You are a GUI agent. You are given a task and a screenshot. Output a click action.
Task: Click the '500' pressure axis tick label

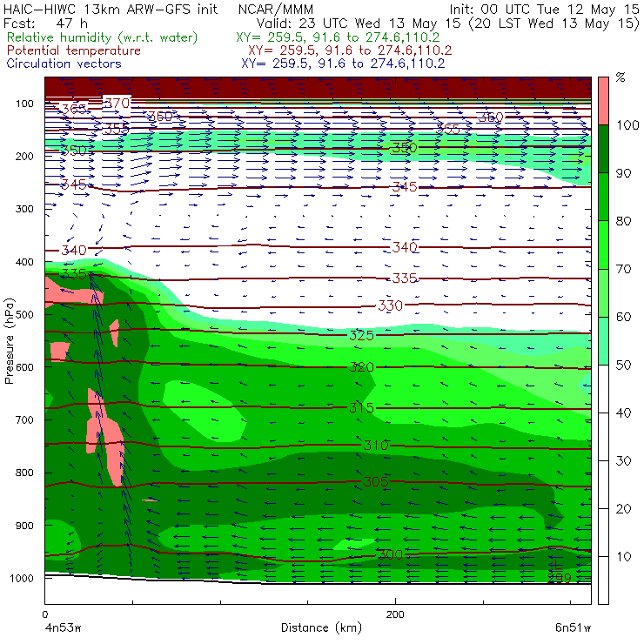pos(24,315)
